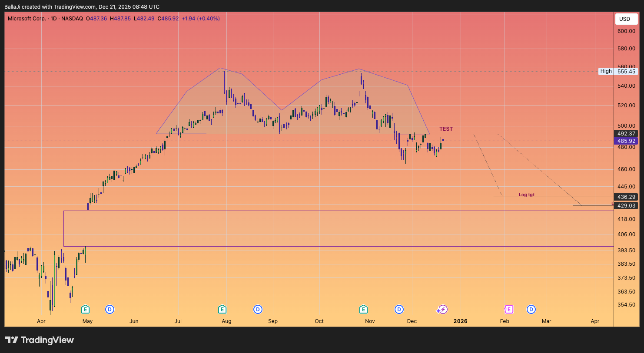
Task: Click the high value H487.85
Action: (120, 19)
